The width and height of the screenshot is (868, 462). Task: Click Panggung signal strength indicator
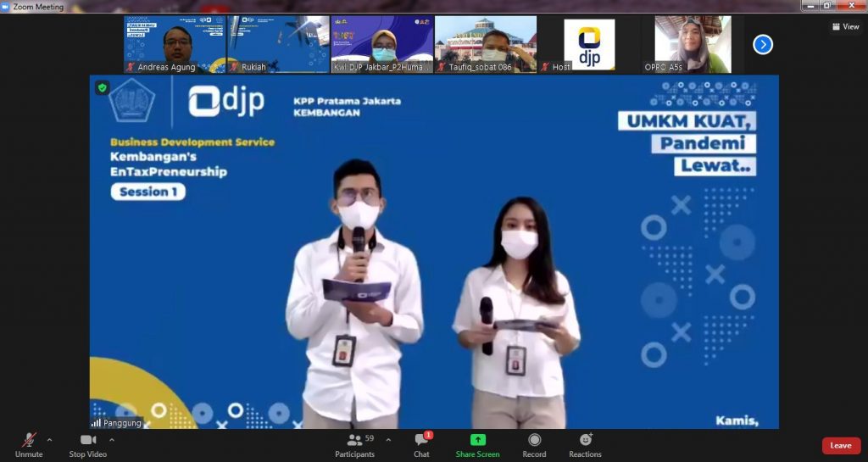tap(96, 423)
